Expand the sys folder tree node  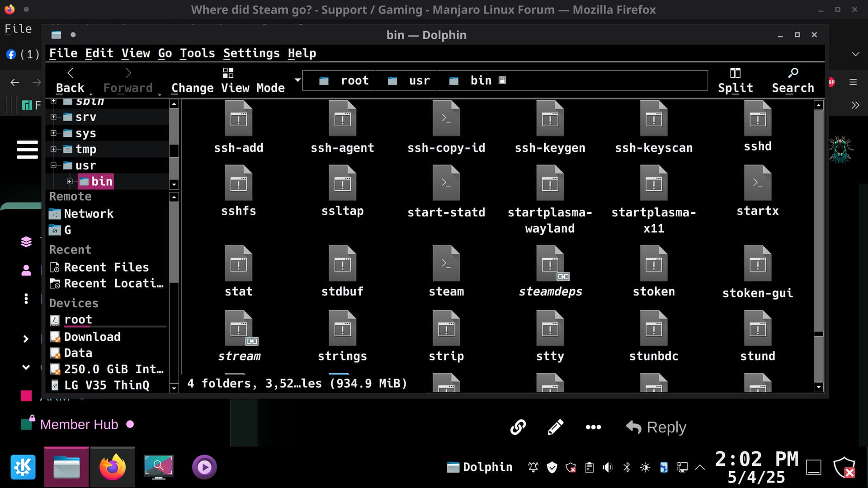pos(53,133)
